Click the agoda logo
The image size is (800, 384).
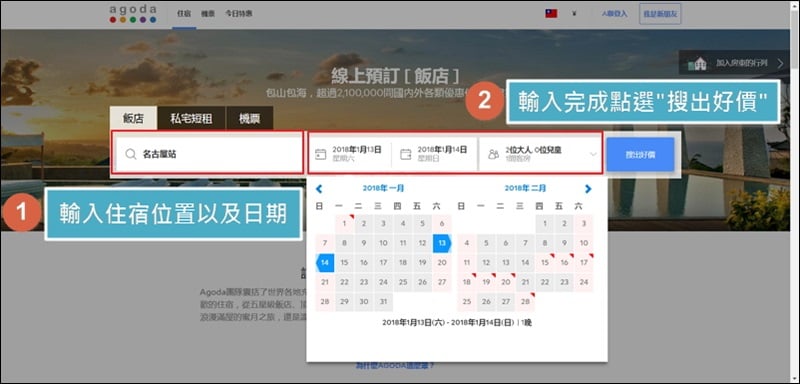pyautogui.click(x=133, y=14)
